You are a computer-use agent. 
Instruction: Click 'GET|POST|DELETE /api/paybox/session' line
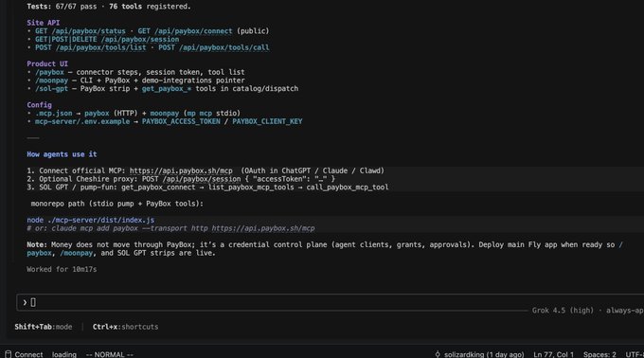coord(107,40)
